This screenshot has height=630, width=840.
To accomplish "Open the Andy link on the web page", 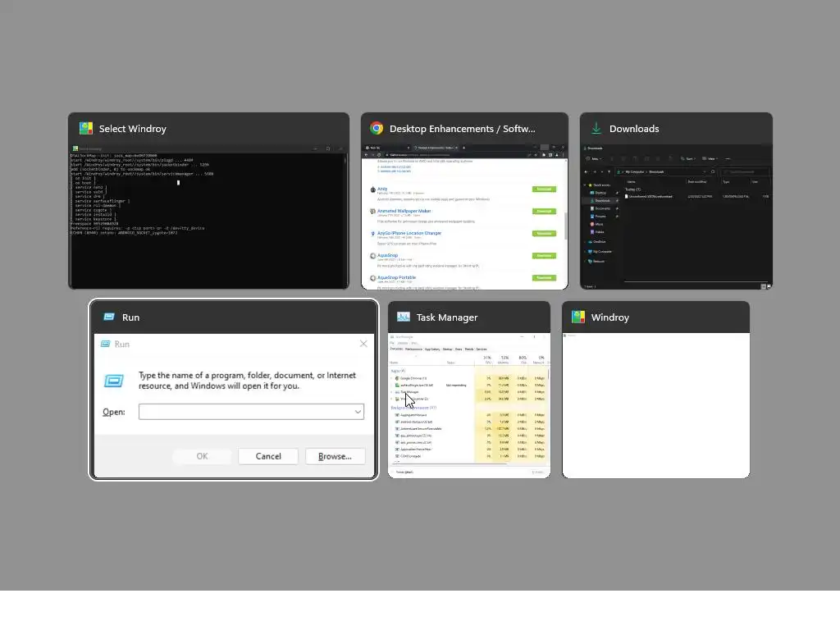I will coord(382,189).
